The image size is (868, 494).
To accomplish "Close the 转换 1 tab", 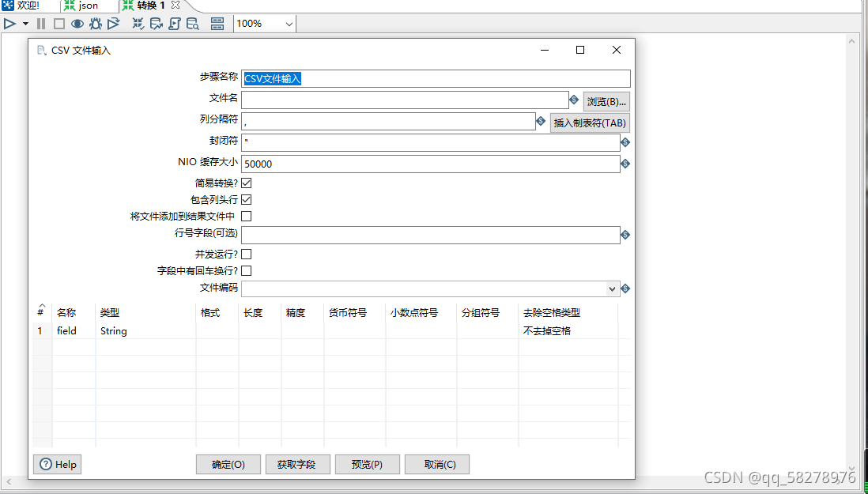I will tap(175, 5).
